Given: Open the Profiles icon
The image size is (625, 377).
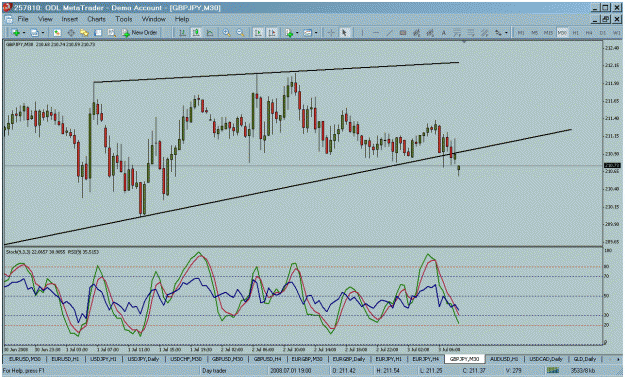Looking at the screenshot, I should pos(35,33).
